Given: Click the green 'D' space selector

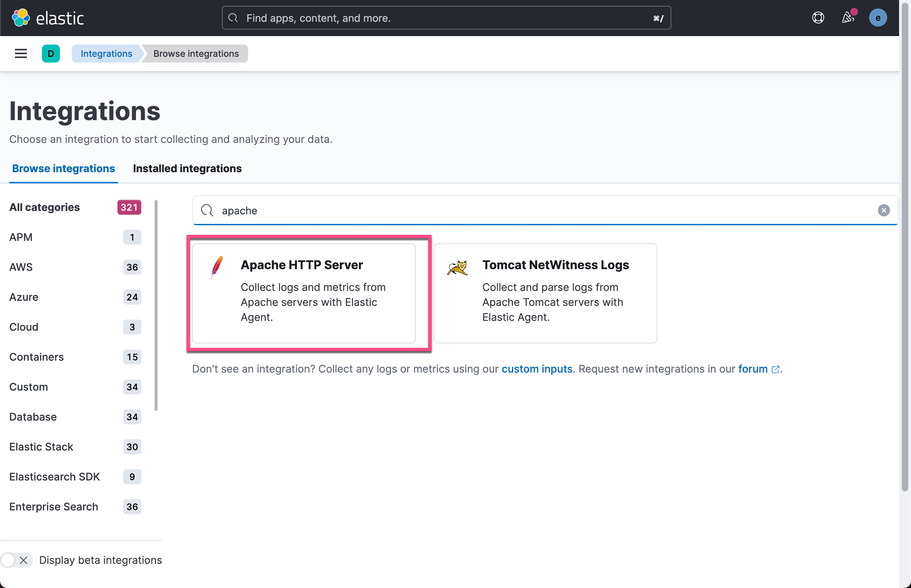Looking at the screenshot, I should (50, 53).
